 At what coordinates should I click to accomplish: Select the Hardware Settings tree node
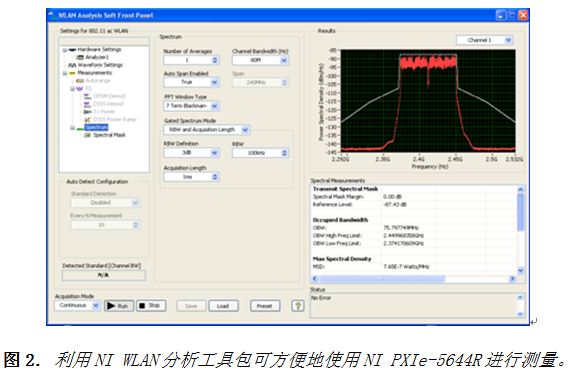click(x=99, y=49)
